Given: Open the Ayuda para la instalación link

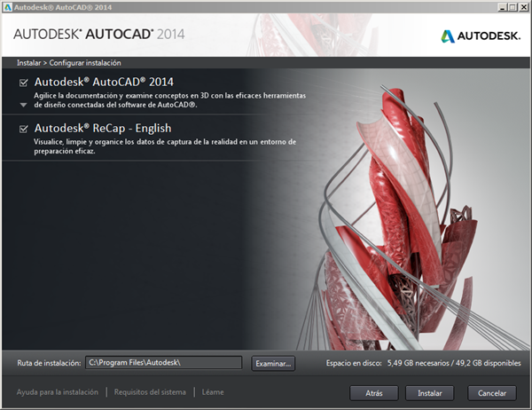Looking at the screenshot, I should point(58,392).
